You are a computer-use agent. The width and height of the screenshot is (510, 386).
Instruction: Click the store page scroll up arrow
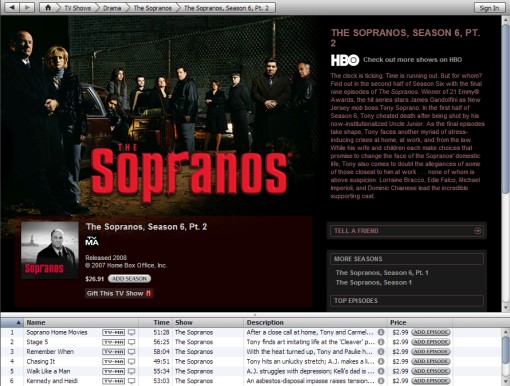[x=506, y=19]
